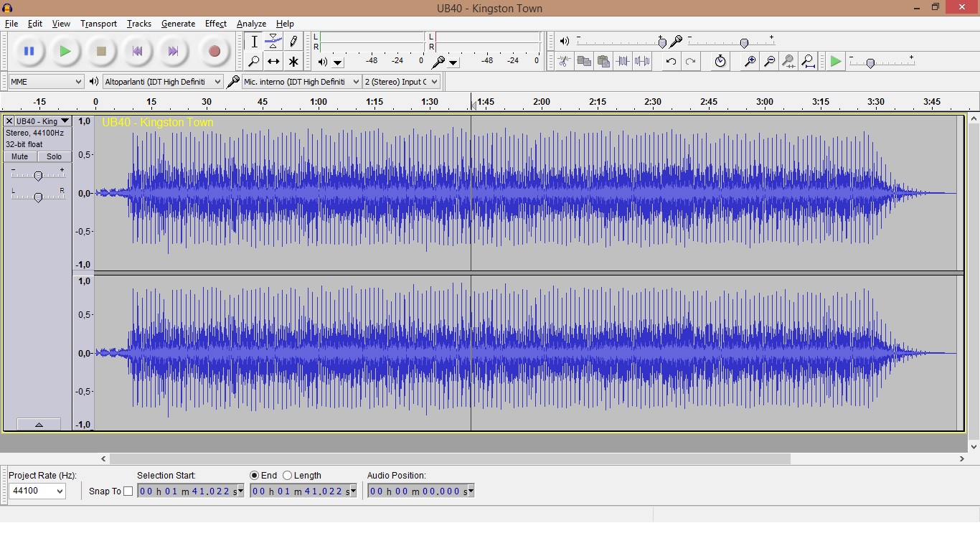Open the Analyze menu
980x551 pixels.
[x=251, y=24]
